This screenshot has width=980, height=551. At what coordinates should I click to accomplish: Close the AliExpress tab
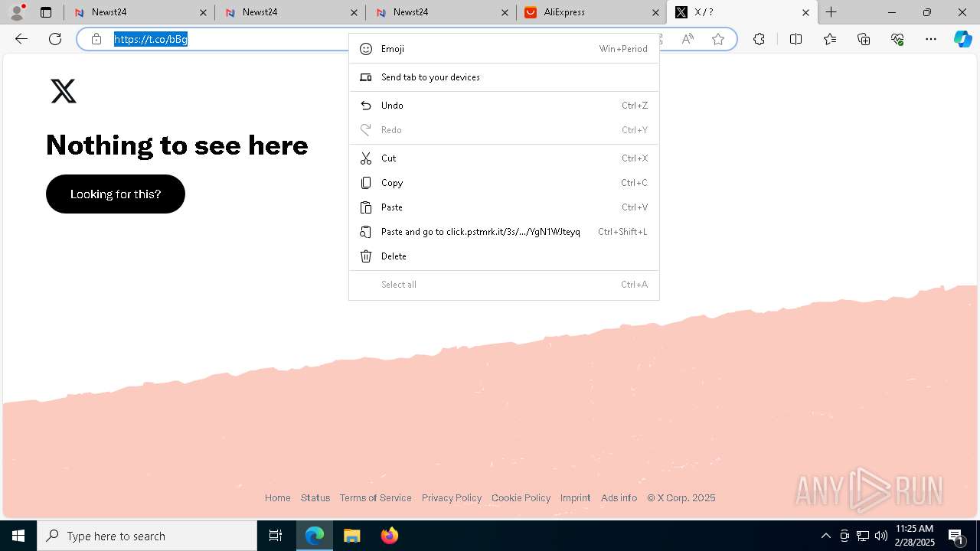pos(656,12)
